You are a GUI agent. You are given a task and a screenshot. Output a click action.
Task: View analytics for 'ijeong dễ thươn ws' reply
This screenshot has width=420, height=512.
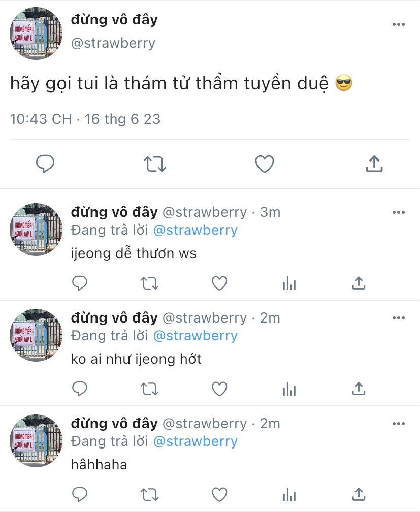click(x=289, y=283)
